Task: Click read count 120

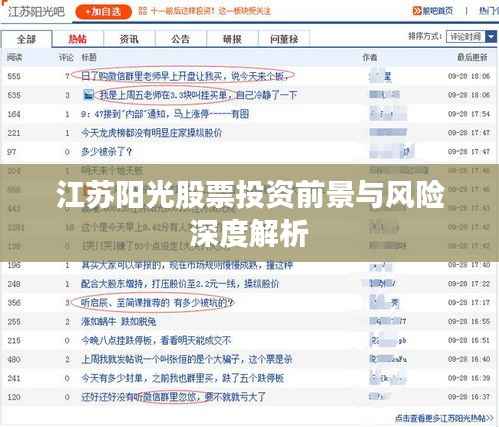Action: point(14,397)
